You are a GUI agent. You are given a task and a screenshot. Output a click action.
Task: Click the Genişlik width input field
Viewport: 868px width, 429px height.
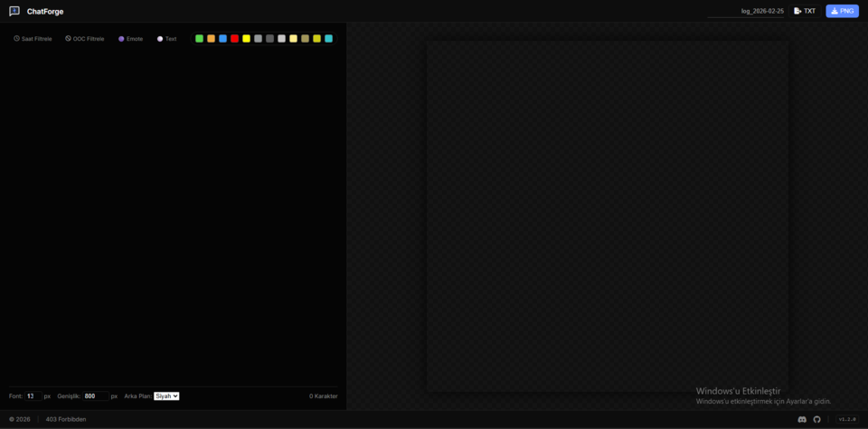[x=95, y=396]
